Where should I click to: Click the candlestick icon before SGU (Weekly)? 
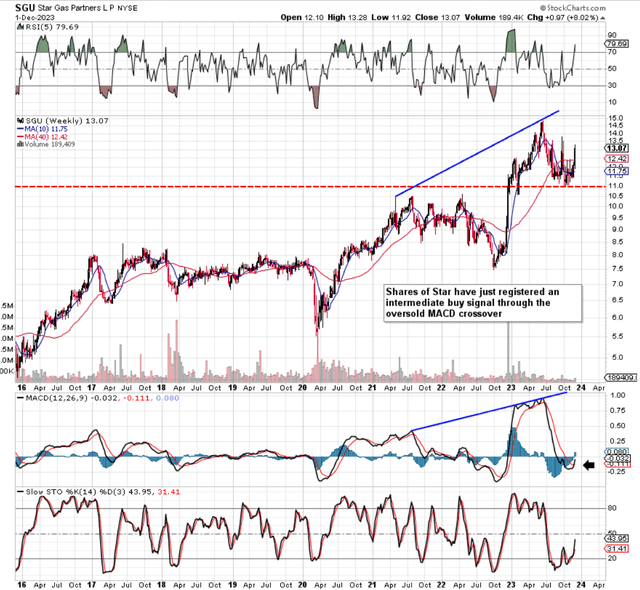[20, 121]
